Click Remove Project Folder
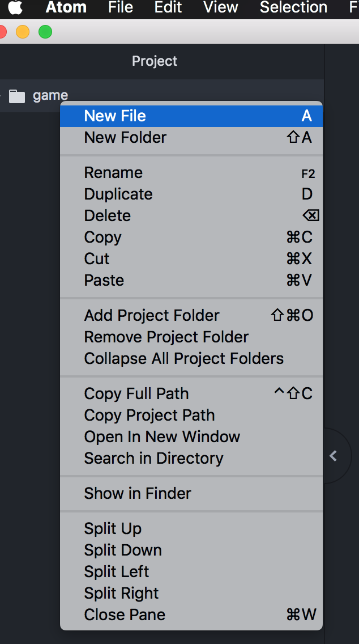Screen dimensions: 359x644 point(166,337)
